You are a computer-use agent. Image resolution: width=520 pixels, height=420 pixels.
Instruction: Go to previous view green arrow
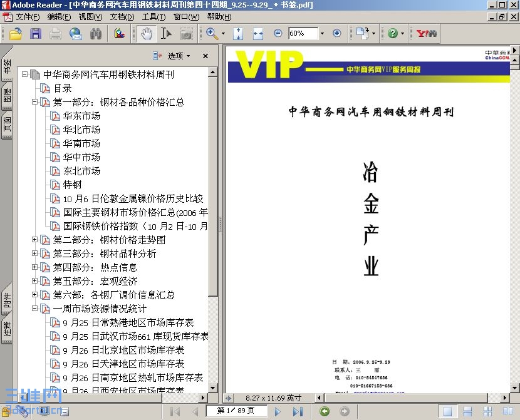coord(325,411)
